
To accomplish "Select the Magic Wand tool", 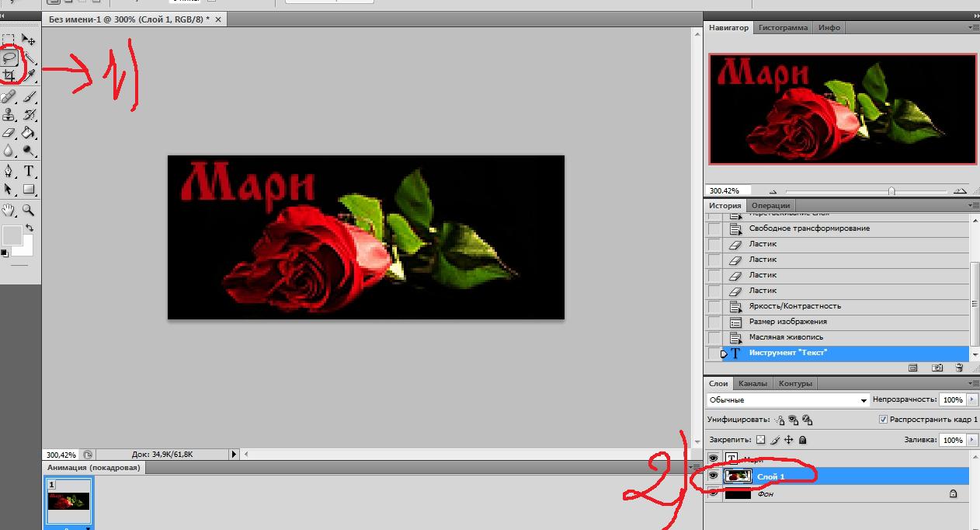I will pyautogui.click(x=29, y=58).
